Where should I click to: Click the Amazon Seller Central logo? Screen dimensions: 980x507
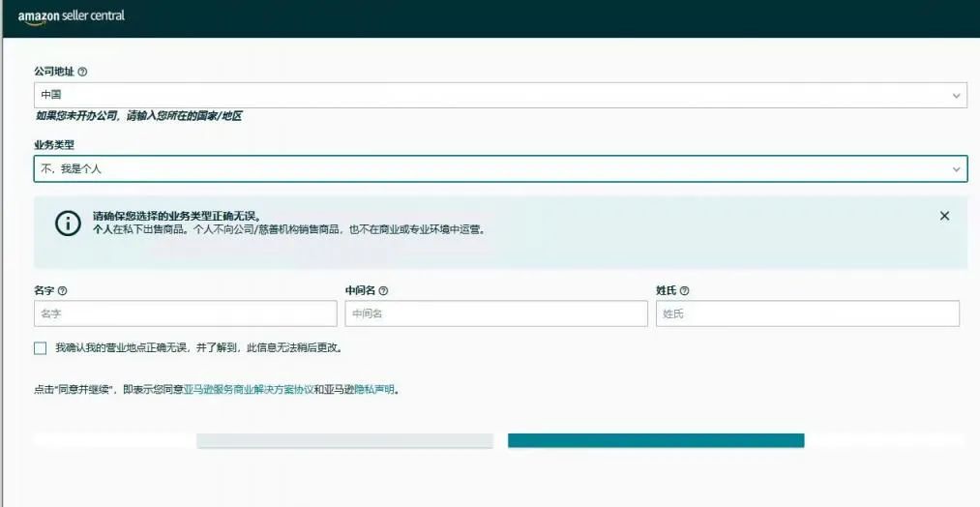point(72,16)
